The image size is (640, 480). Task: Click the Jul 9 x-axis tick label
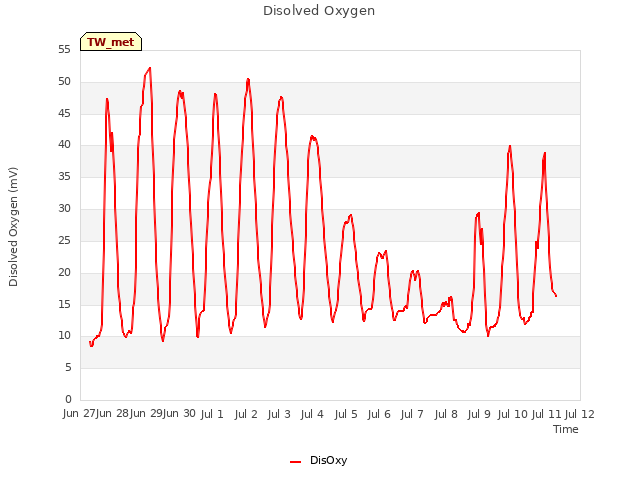coord(479,414)
